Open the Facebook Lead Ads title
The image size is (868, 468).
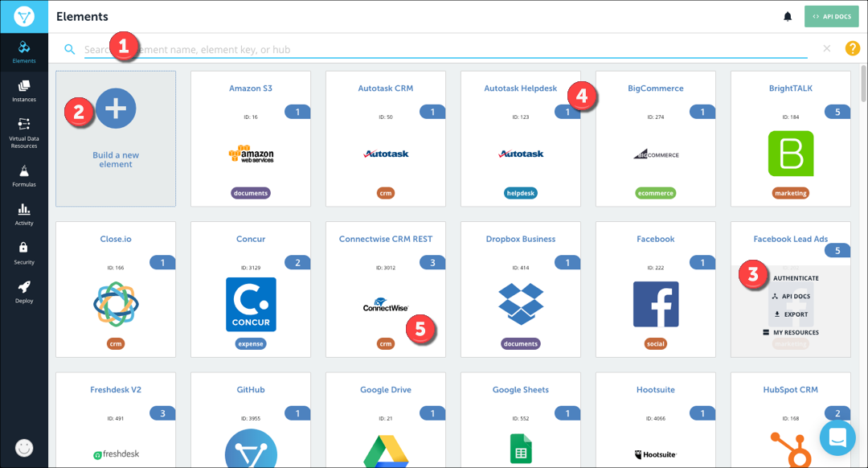point(791,239)
